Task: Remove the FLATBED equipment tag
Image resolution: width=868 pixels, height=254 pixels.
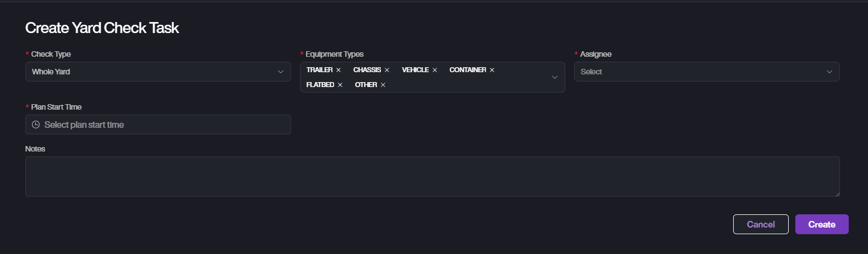Action: point(340,85)
